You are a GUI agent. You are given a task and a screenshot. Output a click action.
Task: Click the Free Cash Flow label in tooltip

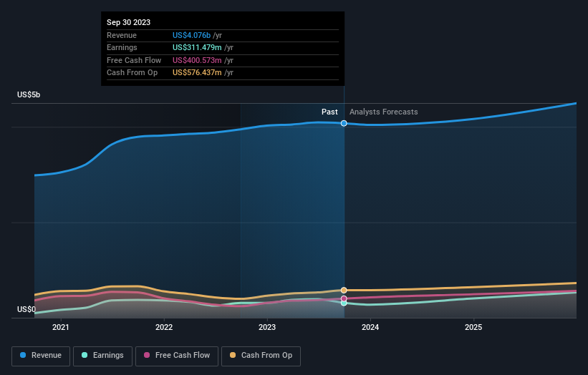134,60
